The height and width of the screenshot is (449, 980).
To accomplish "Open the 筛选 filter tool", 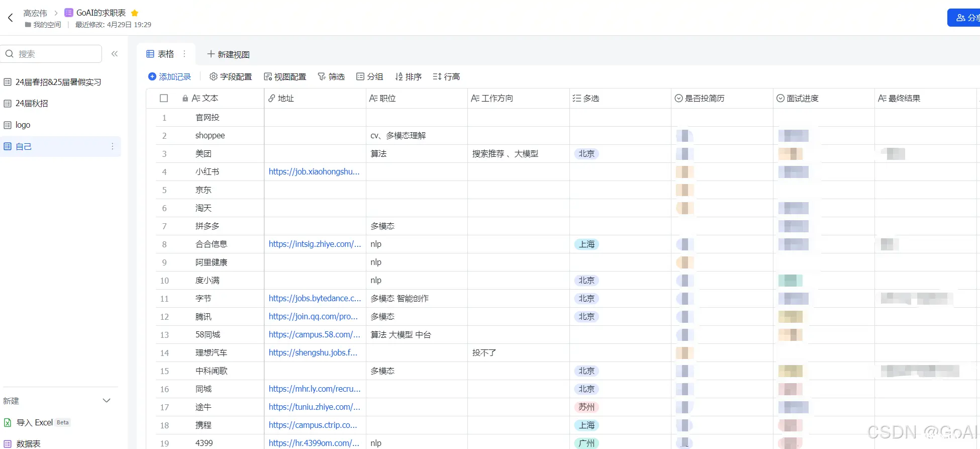I will click(x=331, y=76).
